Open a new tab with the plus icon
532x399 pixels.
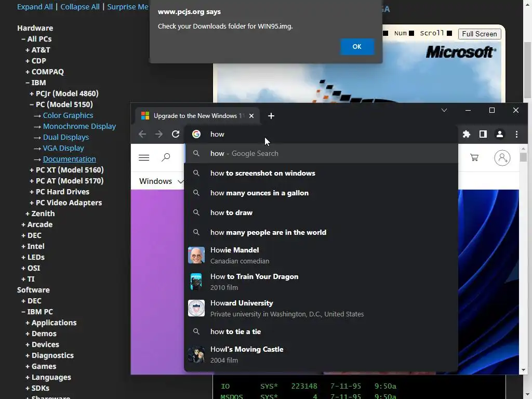[271, 116]
